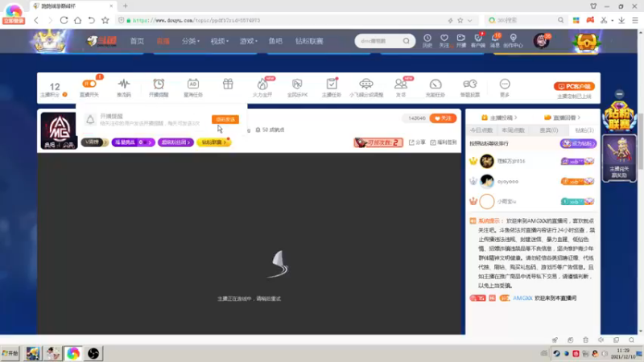Switch to the 贵宾(0) tab
Screen dimensions: 644x362
549,130
